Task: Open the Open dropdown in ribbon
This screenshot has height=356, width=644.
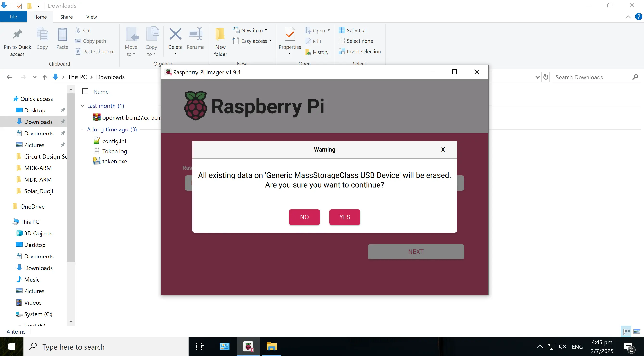Action: click(317, 31)
